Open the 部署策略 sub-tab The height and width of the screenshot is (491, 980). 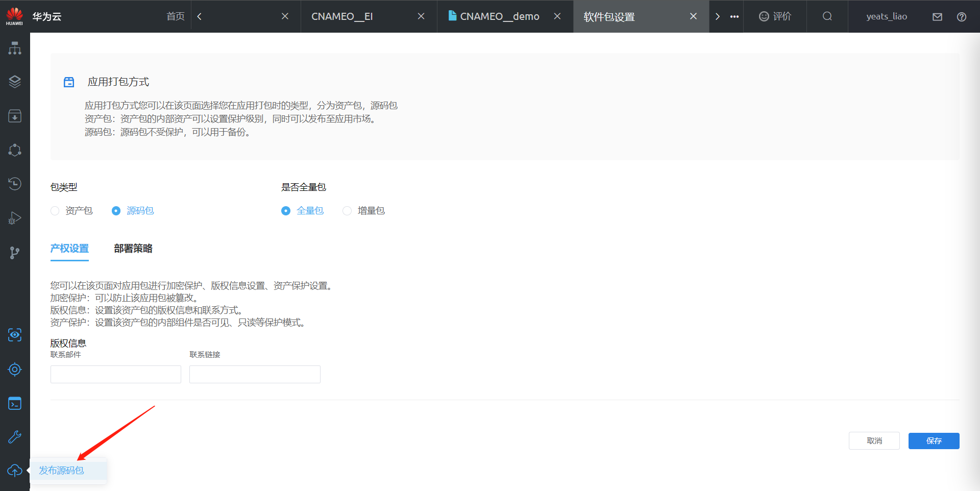click(133, 249)
